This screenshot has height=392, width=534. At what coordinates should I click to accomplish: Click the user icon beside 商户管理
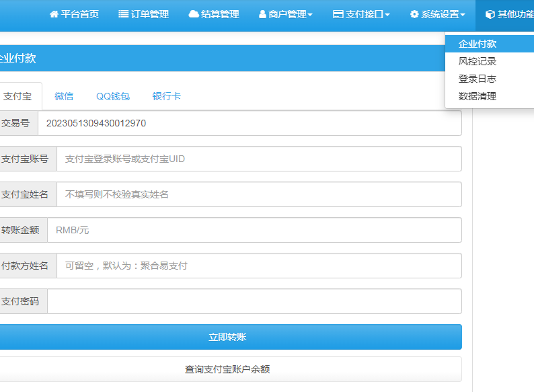click(x=262, y=14)
